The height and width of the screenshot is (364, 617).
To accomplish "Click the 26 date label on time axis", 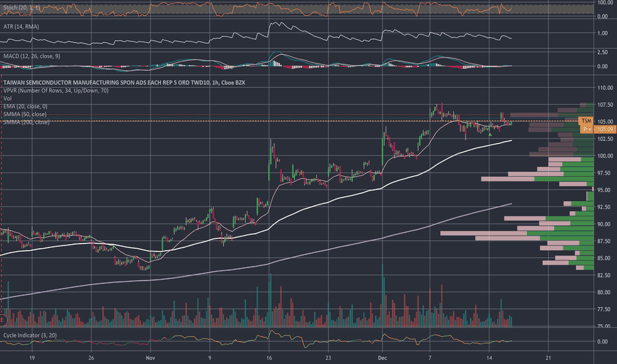I will pyautogui.click(x=91, y=358).
